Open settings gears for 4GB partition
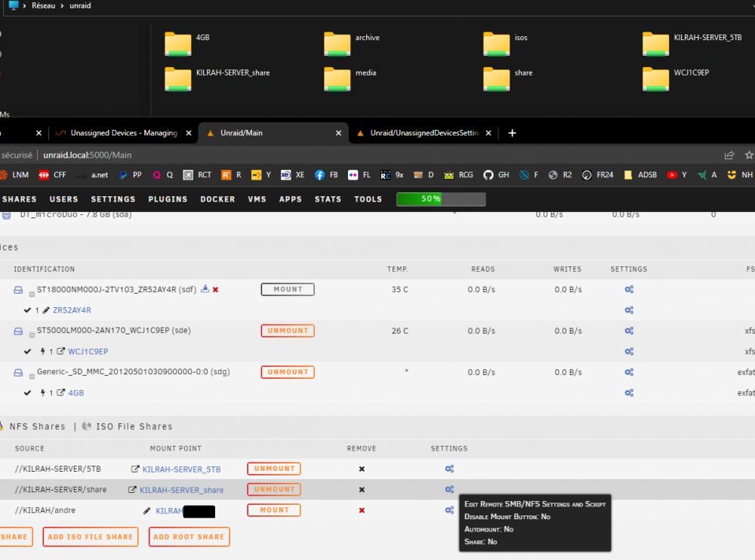The width and height of the screenshot is (755, 560). tap(629, 393)
